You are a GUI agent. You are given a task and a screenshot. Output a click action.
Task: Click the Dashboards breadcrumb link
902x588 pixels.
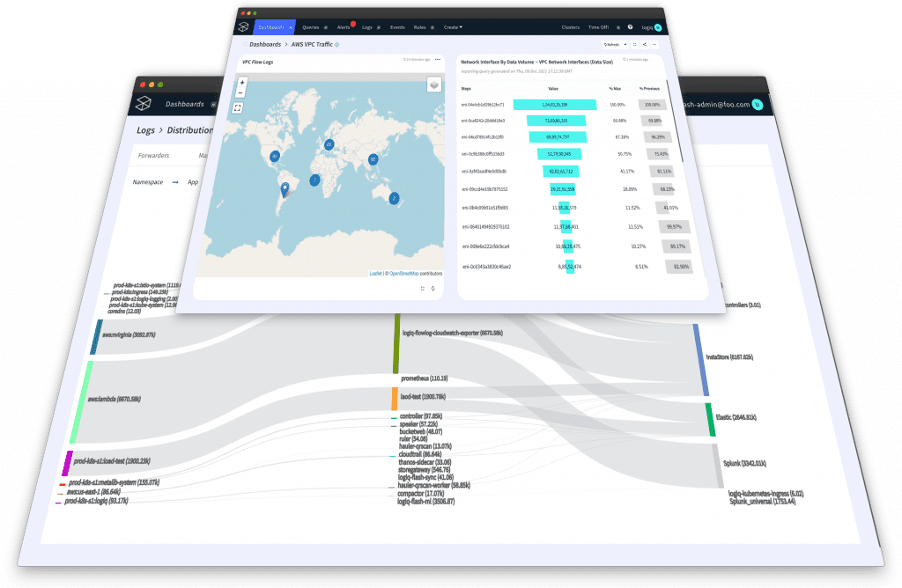[265, 44]
